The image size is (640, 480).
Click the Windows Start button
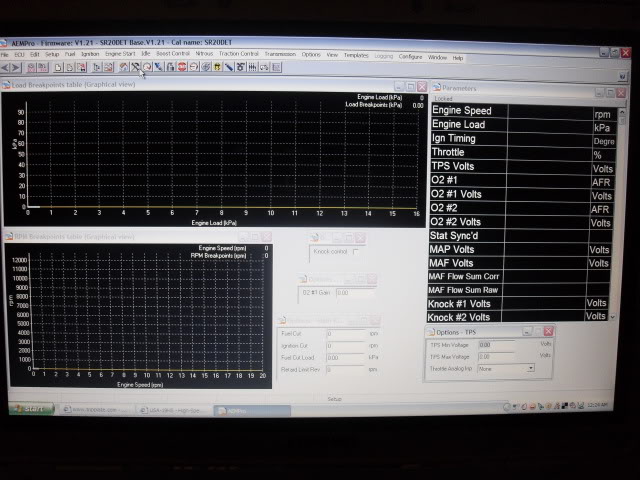click(32, 409)
